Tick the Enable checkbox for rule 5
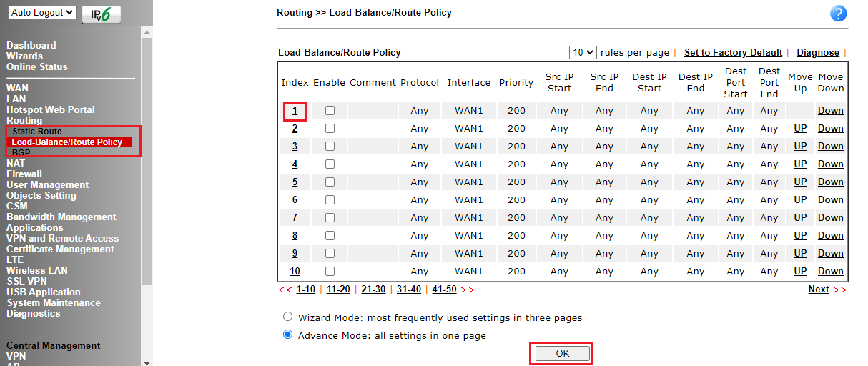 (x=330, y=182)
